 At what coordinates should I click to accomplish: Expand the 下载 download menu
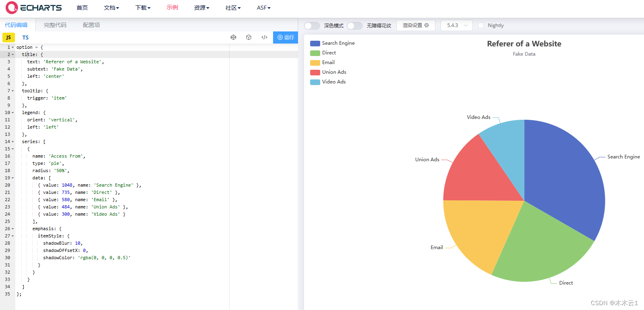pos(143,8)
